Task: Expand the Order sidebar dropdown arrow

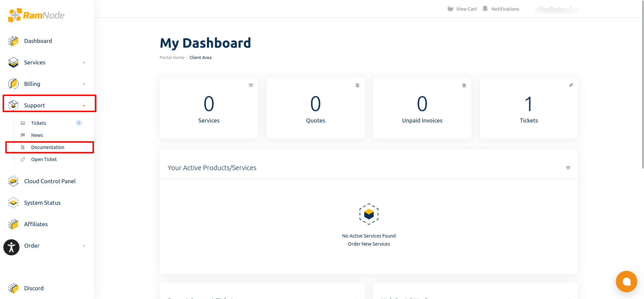Action: (x=84, y=246)
